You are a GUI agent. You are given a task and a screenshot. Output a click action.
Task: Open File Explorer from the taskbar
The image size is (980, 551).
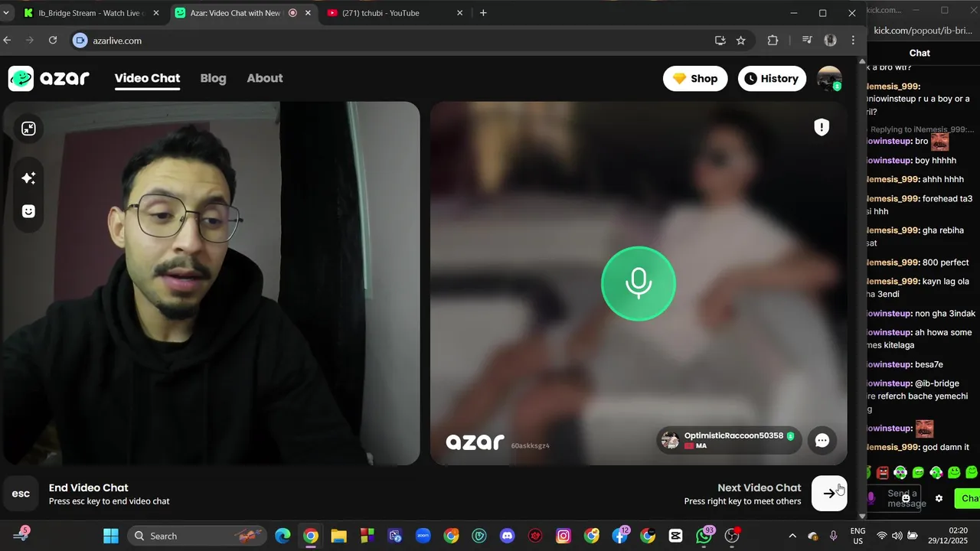tap(339, 536)
